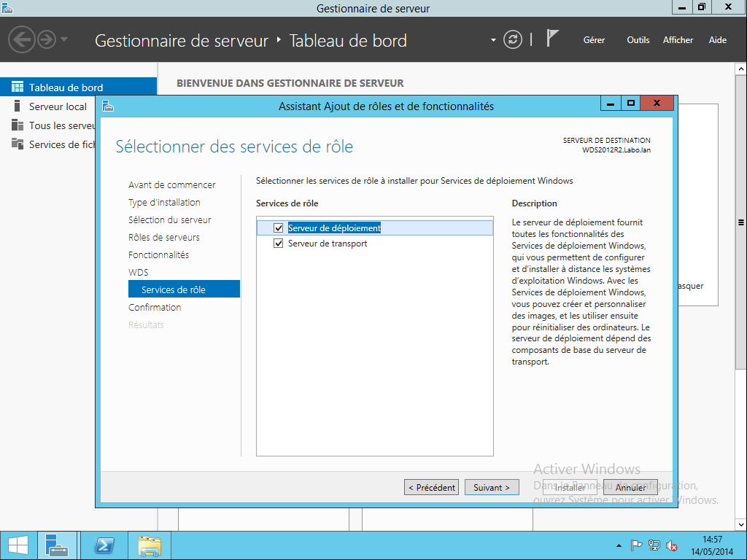Click the Server Manager title bar icon

7,7
